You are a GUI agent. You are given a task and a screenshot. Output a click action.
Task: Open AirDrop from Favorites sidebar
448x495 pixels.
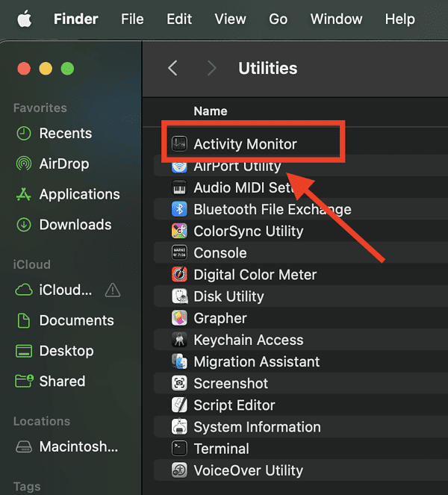click(63, 164)
